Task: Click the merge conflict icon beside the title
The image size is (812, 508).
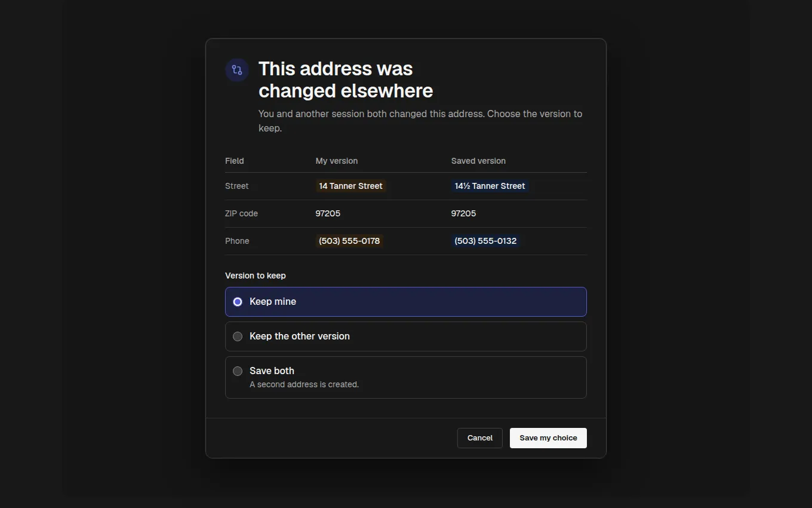Action: pyautogui.click(x=237, y=70)
